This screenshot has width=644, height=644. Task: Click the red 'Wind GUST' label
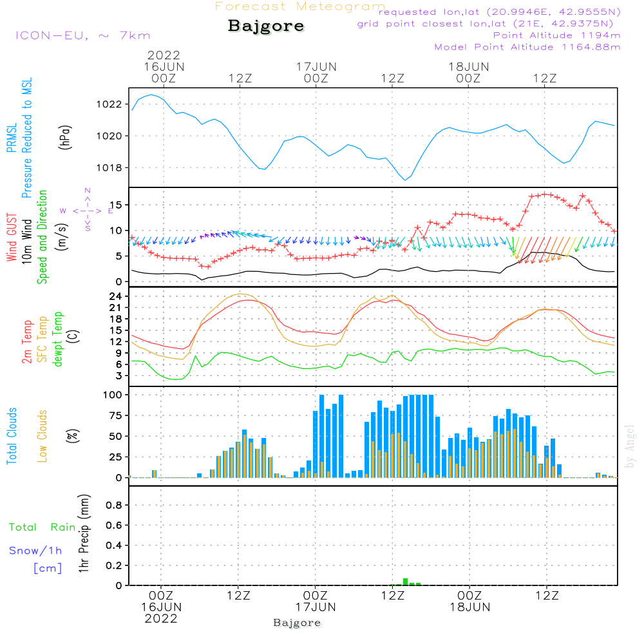(12, 237)
